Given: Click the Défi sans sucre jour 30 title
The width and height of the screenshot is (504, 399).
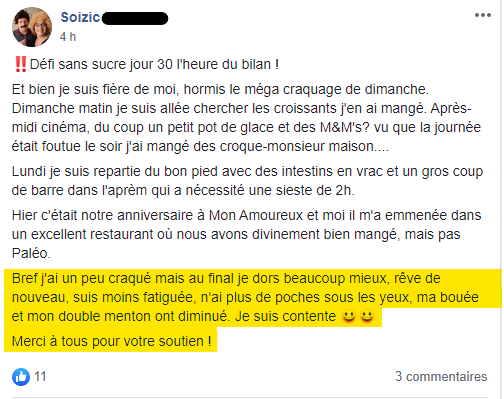Looking at the screenshot, I should 154,64.
